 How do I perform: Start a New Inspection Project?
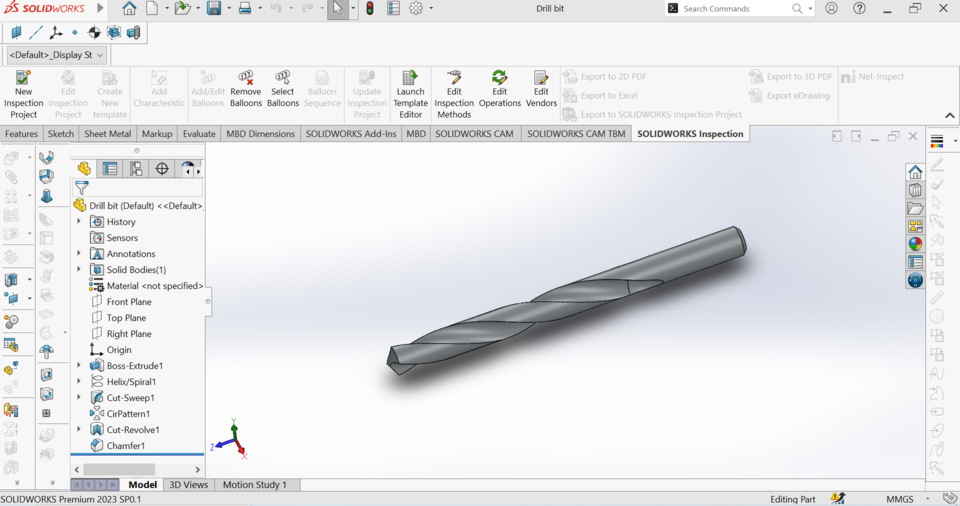pos(23,94)
